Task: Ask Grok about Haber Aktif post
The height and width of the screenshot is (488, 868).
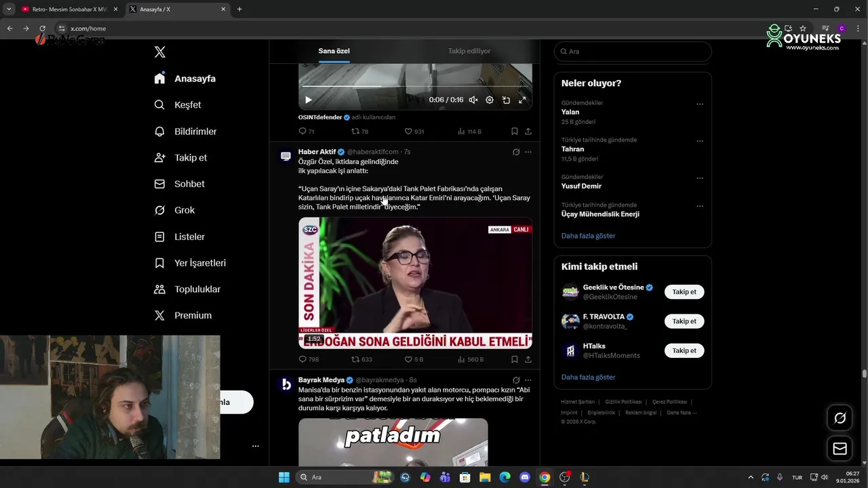Action: 516,152
